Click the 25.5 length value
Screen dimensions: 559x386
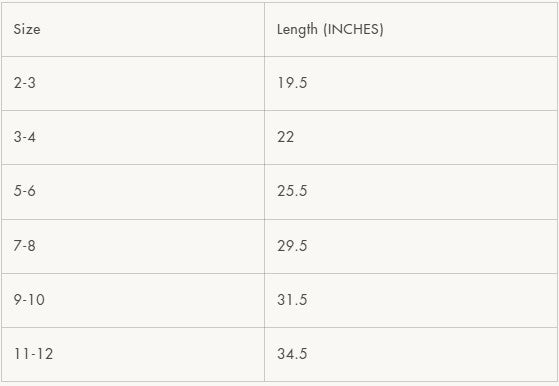pos(292,191)
